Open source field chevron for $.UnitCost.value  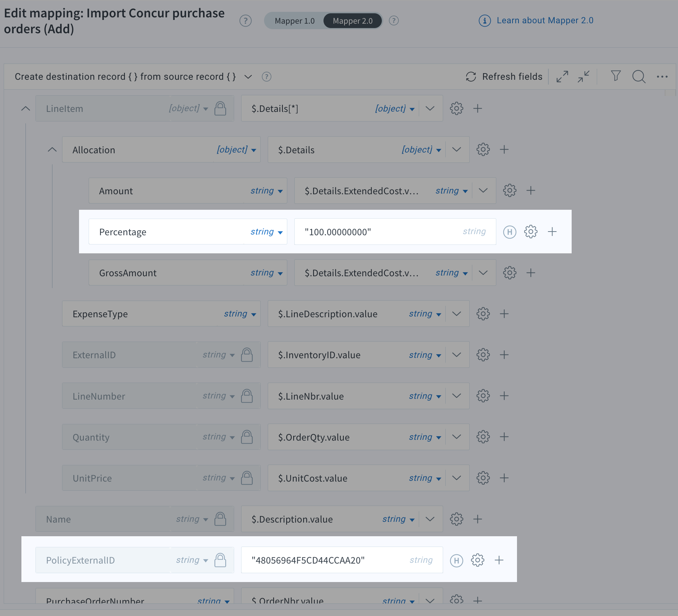coord(456,478)
